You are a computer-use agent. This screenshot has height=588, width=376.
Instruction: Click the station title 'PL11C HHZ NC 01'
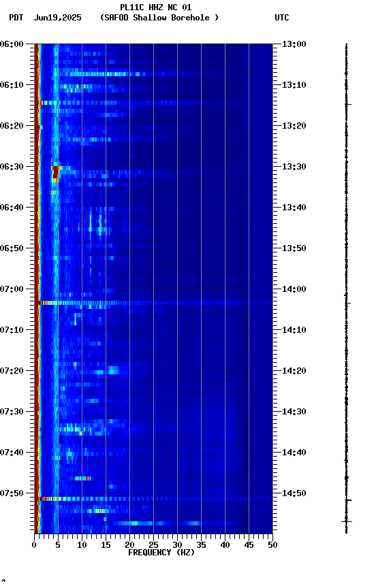coord(155,7)
